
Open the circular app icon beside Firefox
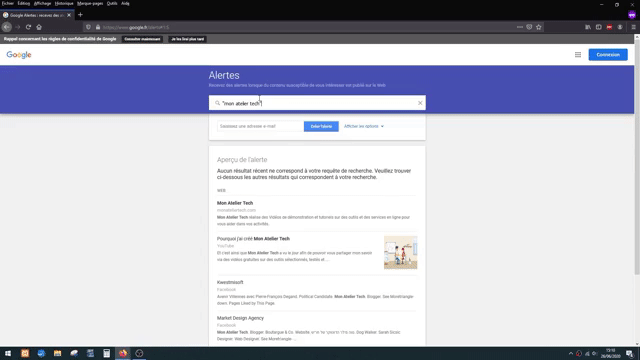(x=139, y=353)
